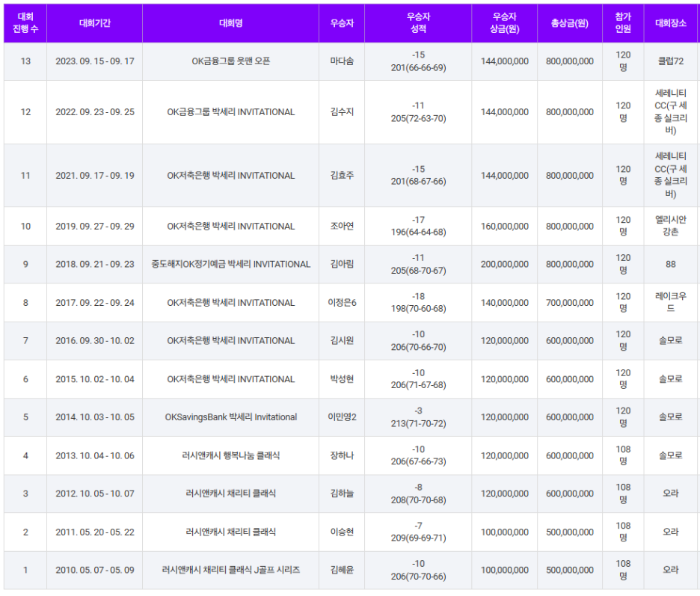Click score 206(71-67-68)
Screen dimensions: 700x596
pyautogui.click(x=418, y=385)
